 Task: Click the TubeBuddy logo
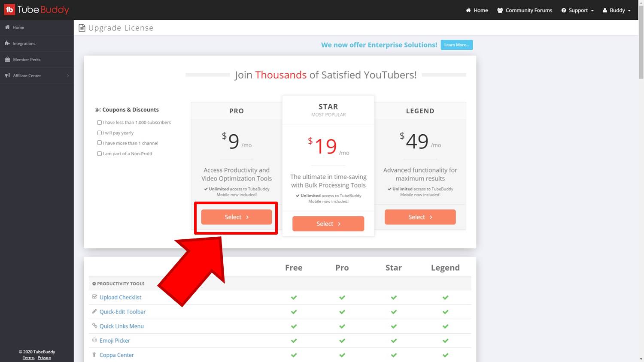[36, 9]
